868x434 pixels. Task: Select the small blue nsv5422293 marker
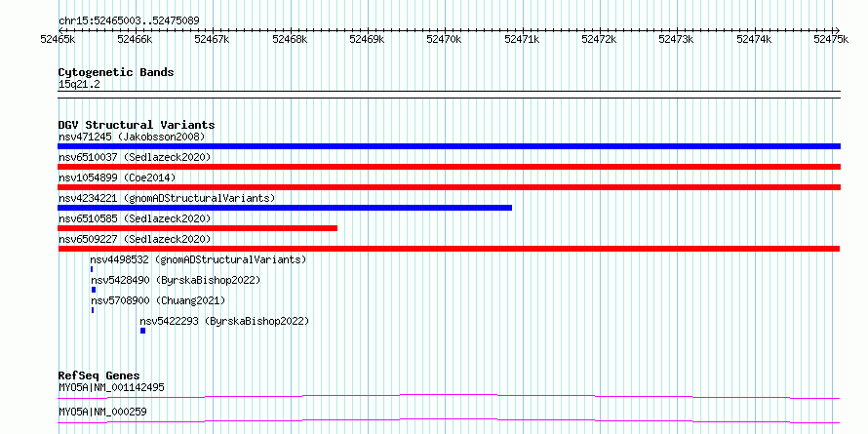142,331
